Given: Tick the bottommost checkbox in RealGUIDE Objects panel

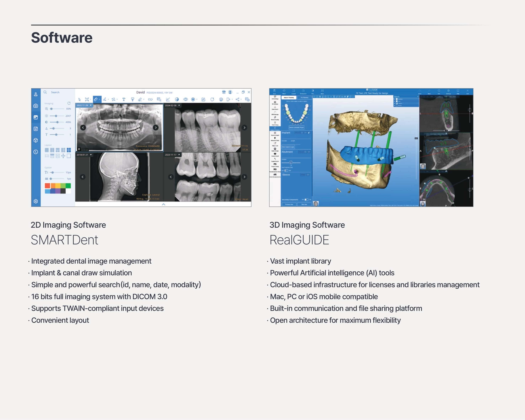Looking at the screenshot, I should [x=397, y=106].
